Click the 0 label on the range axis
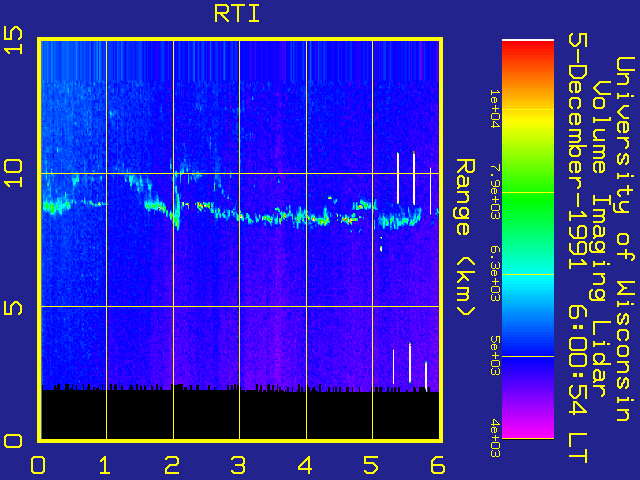The height and width of the screenshot is (480, 640). 13,441
